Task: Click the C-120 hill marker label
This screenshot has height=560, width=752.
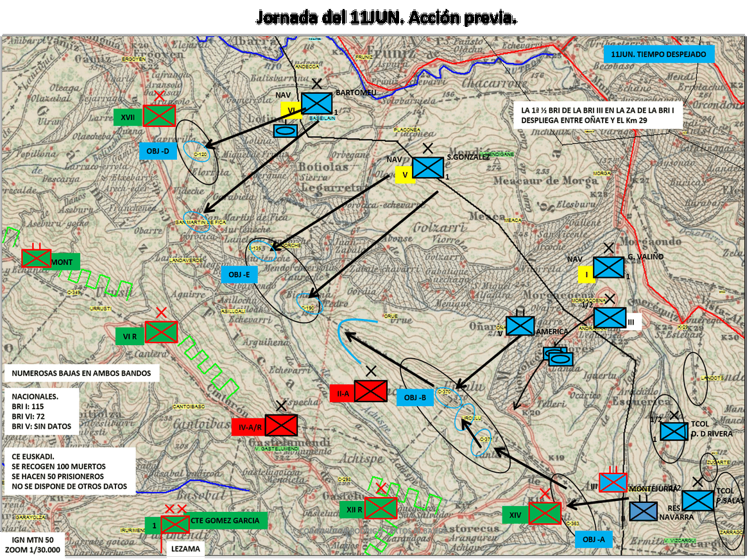Action: click(x=200, y=154)
